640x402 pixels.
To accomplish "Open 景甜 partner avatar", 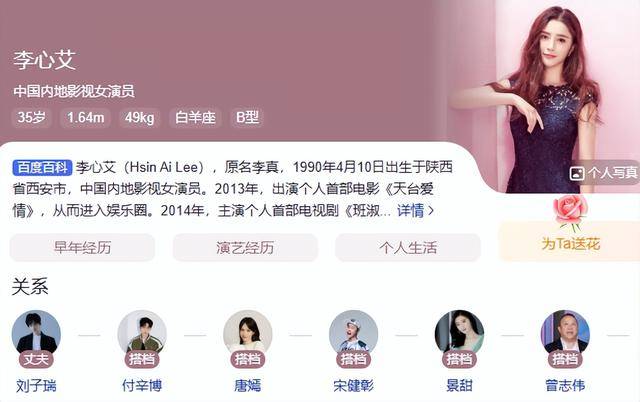I will [459, 335].
